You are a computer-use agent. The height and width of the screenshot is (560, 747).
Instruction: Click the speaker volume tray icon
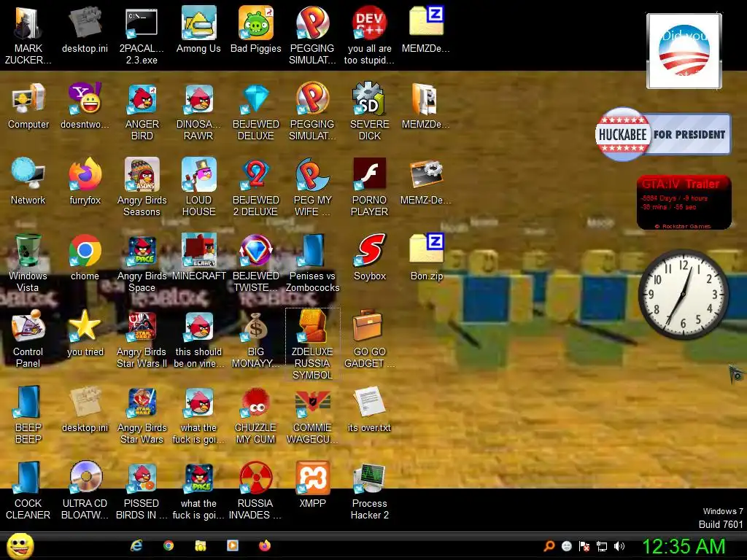pos(619,546)
